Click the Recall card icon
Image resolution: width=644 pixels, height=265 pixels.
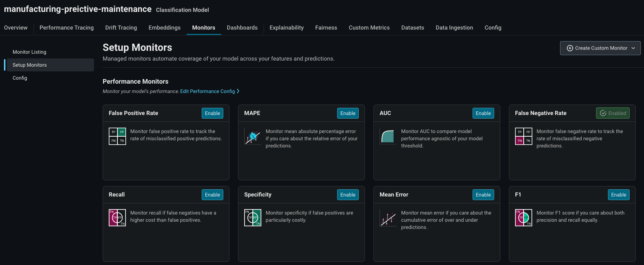(x=117, y=218)
